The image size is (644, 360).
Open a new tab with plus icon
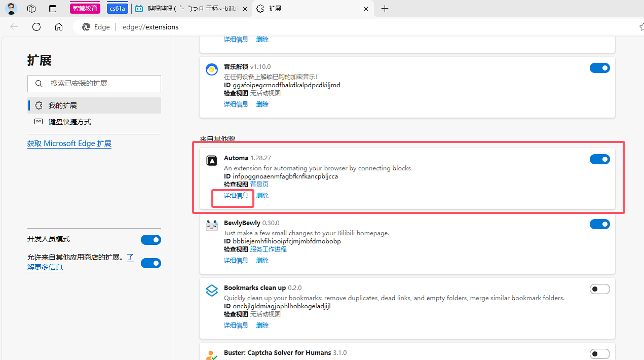[385, 9]
